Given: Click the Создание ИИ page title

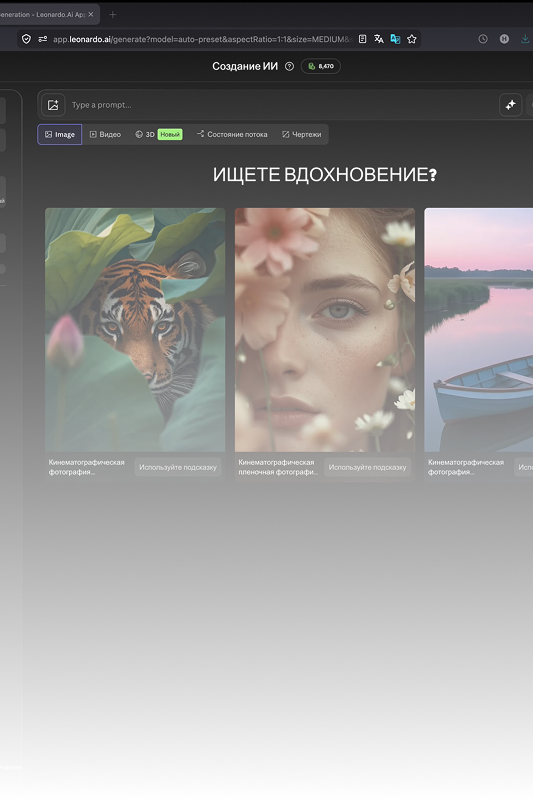Looking at the screenshot, I should point(245,66).
